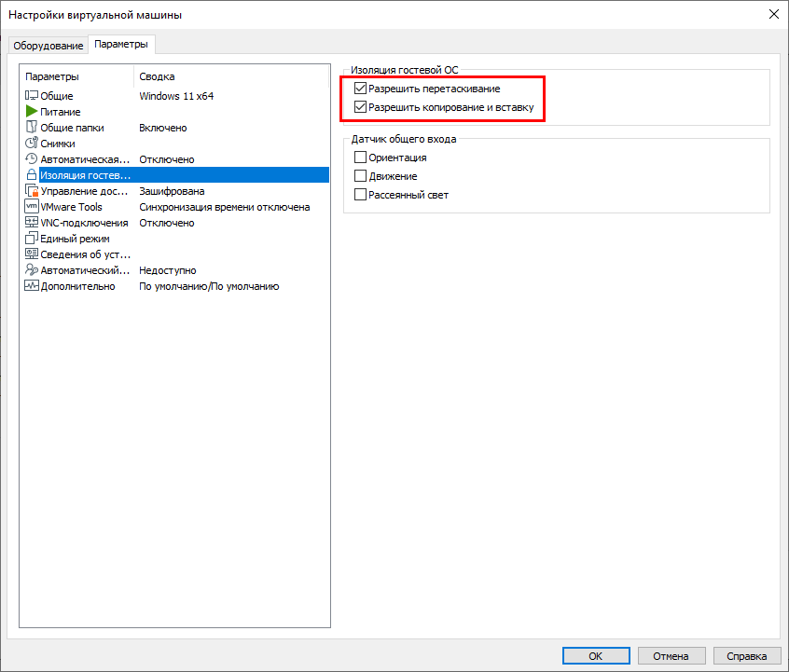Select the VNC-подключения row label
Viewport: 789px width, 672px height.
click(x=84, y=223)
